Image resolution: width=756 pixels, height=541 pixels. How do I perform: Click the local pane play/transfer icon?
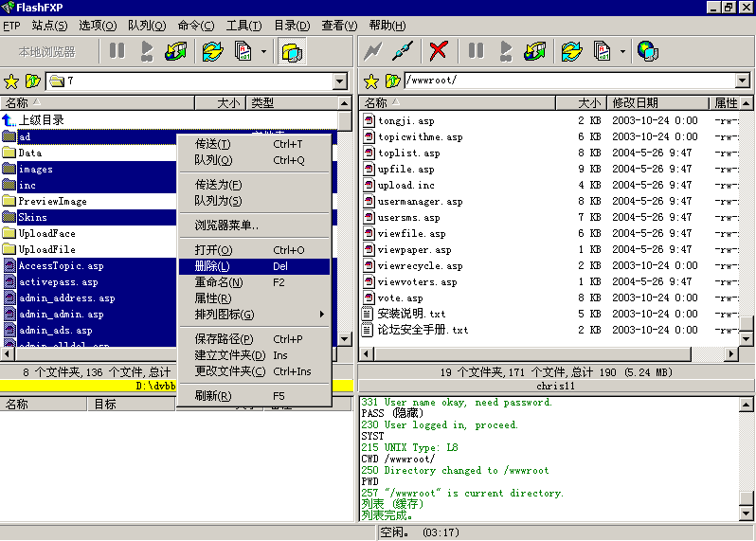147,51
